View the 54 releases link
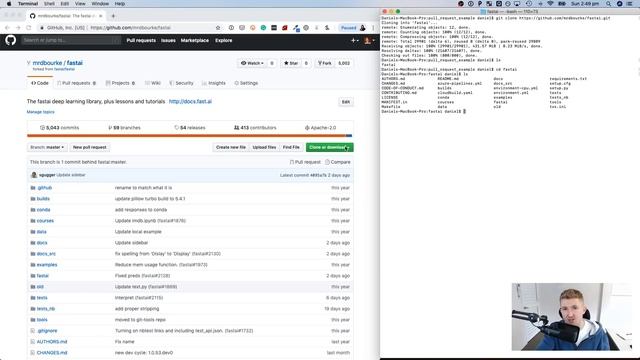 click(190, 128)
